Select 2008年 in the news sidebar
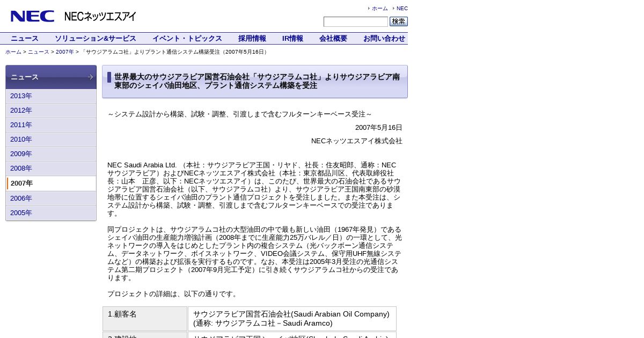 click(51, 168)
